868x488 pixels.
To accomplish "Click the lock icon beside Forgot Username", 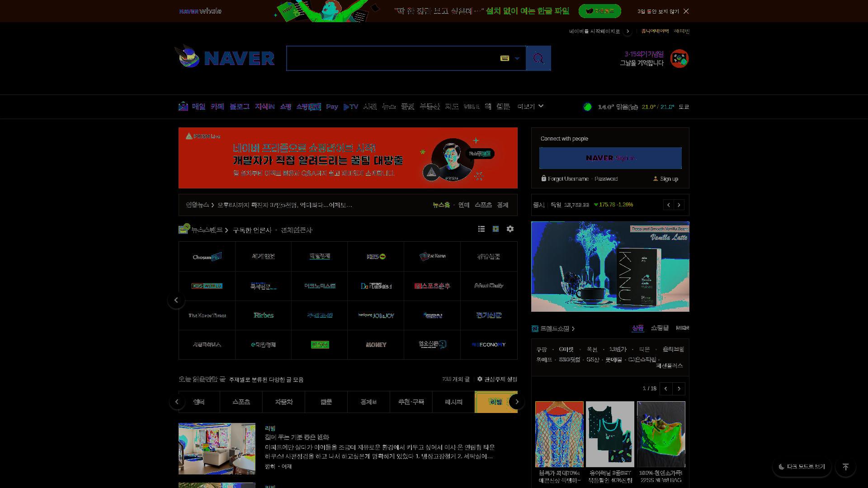I will pyautogui.click(x=544, y=178).
